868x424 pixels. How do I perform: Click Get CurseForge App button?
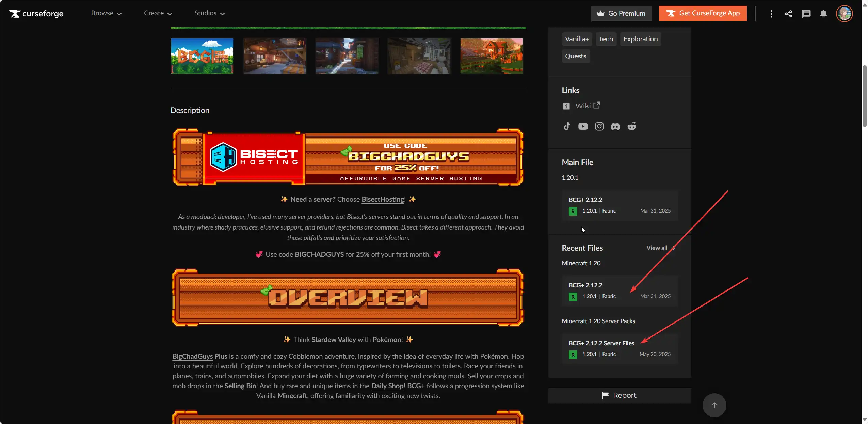tap(703, 14)
